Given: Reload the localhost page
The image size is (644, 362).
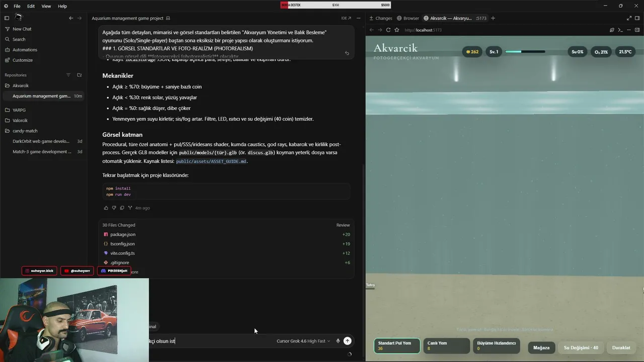Looking at the screenshot, I should pyautogui.click(x=388, y=30).
